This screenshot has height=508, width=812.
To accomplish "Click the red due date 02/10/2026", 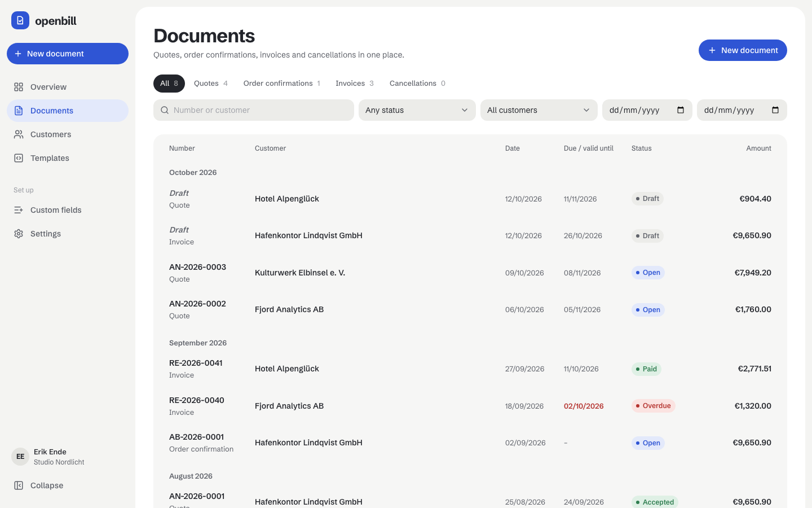I will 584,406.
